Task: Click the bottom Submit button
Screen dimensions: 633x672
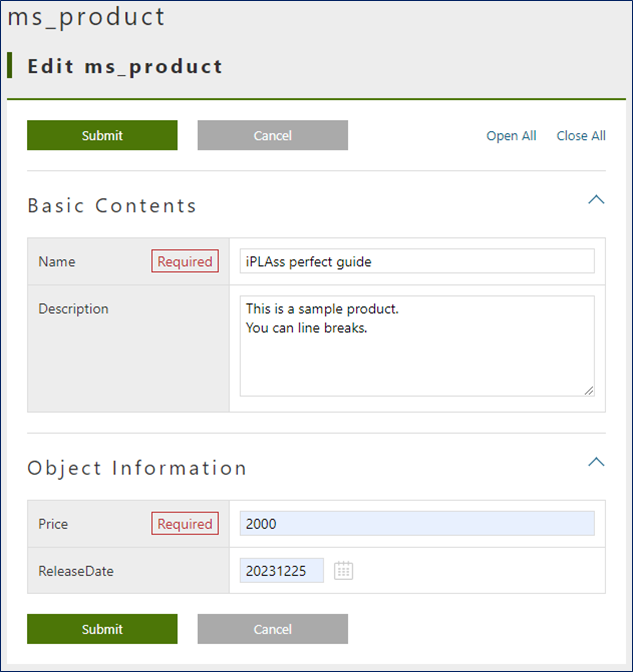Action: (102, 629)
